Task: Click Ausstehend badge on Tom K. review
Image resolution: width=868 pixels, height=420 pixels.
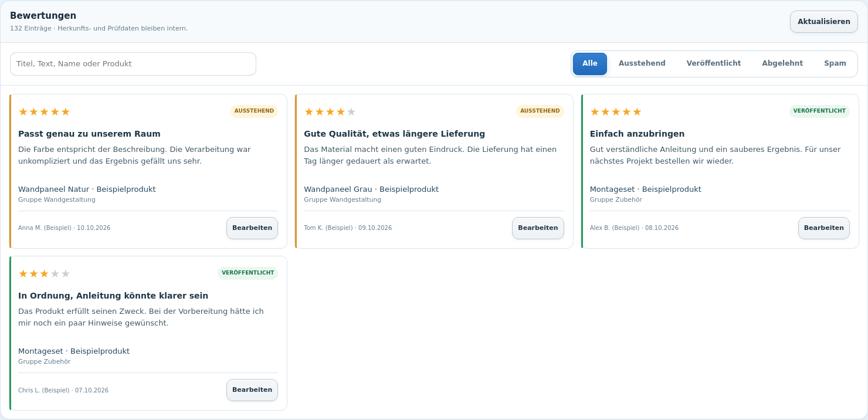Action: [x=540, y=111]
